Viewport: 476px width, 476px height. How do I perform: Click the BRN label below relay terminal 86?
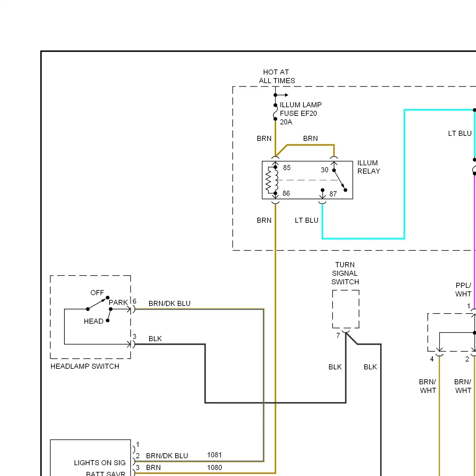click(x=264, y=221)
